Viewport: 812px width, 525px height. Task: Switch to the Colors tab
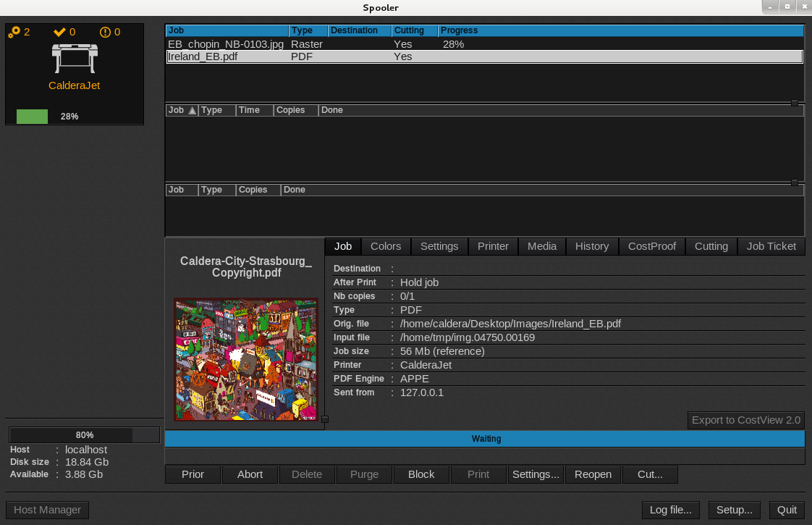pos(386,246)
